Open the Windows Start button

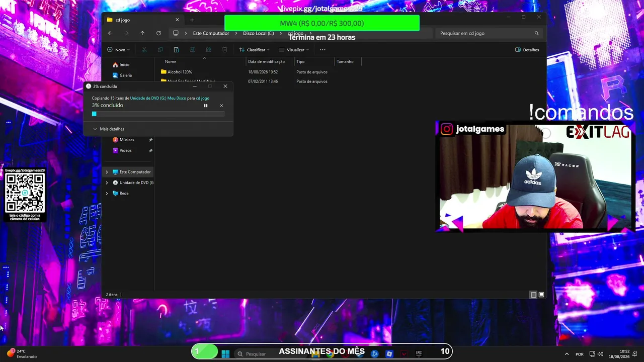[225, 353]
